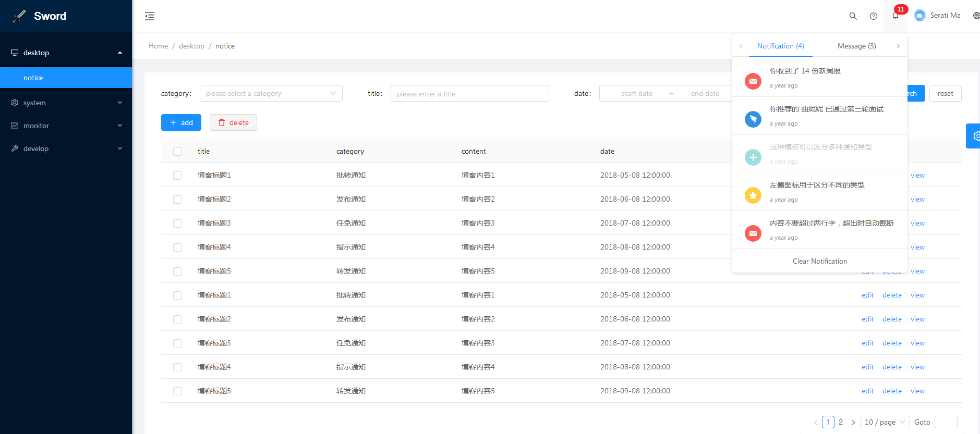Go to next notification tab arrow
This screenshot has height=434, width=980.
tap(898, 46)
